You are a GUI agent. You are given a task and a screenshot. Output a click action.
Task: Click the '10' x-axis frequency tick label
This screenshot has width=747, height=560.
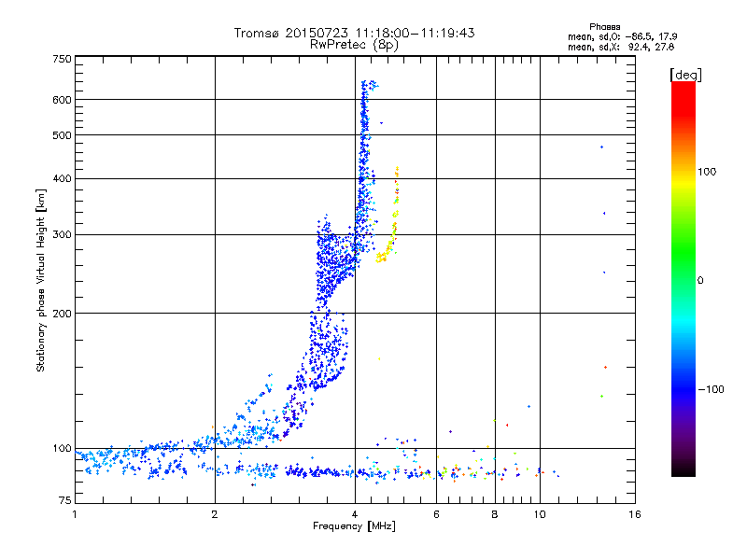click(540, 514)
